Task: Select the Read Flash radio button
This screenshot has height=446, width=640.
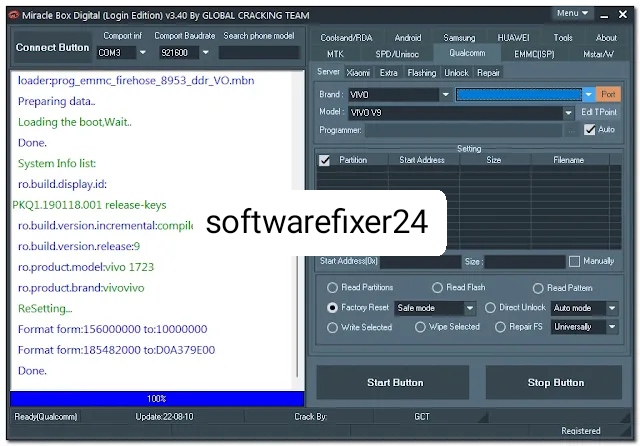Action: pyautogui.click(x=437, y=288)
